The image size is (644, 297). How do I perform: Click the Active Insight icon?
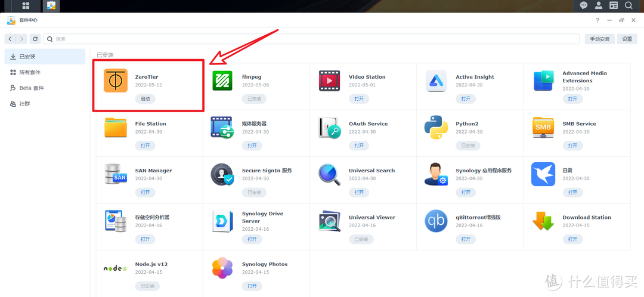click(x=436, y=81)
